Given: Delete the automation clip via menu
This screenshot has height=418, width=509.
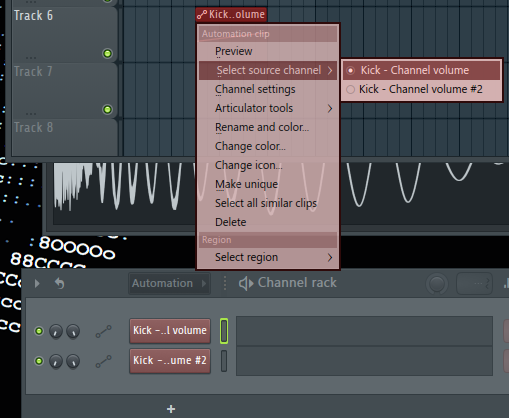Looking at the screenshot, I should (x=268, y=222).
